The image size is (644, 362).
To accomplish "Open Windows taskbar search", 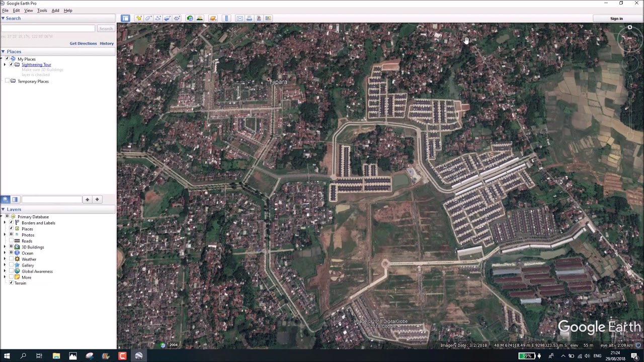I will [x=23, y=356].
